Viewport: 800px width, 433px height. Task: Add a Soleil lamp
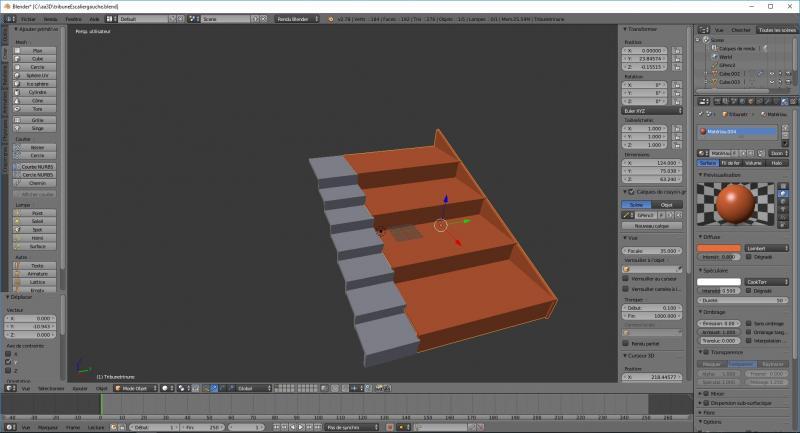pyautogui.click(x=38, y=221)
